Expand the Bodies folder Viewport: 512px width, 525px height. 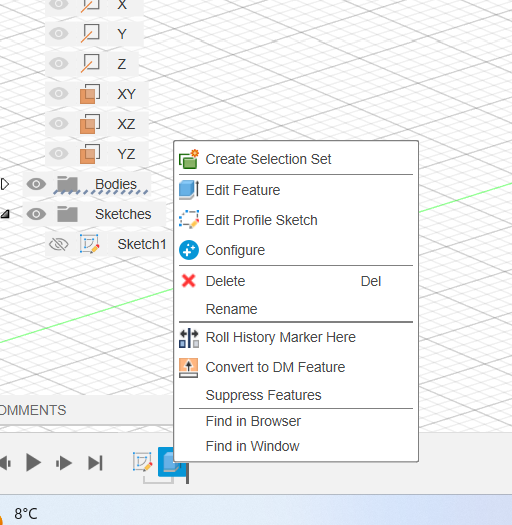pos(5,184)
